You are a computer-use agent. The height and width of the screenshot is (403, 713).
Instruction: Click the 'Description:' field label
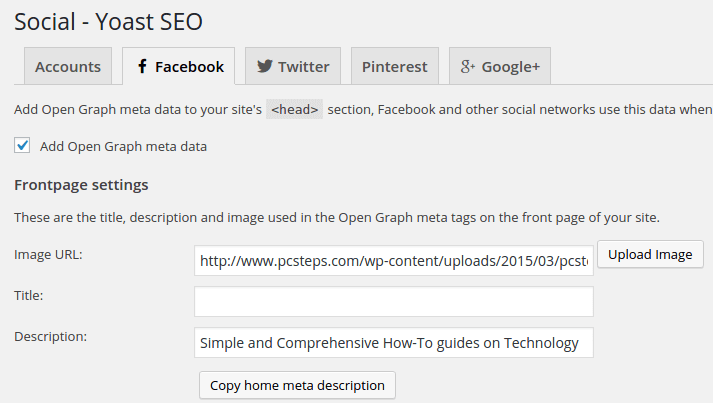50,337
